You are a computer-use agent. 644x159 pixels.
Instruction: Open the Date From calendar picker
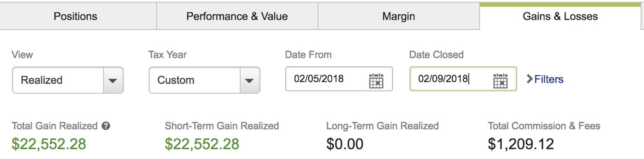(x=376, y=80)
